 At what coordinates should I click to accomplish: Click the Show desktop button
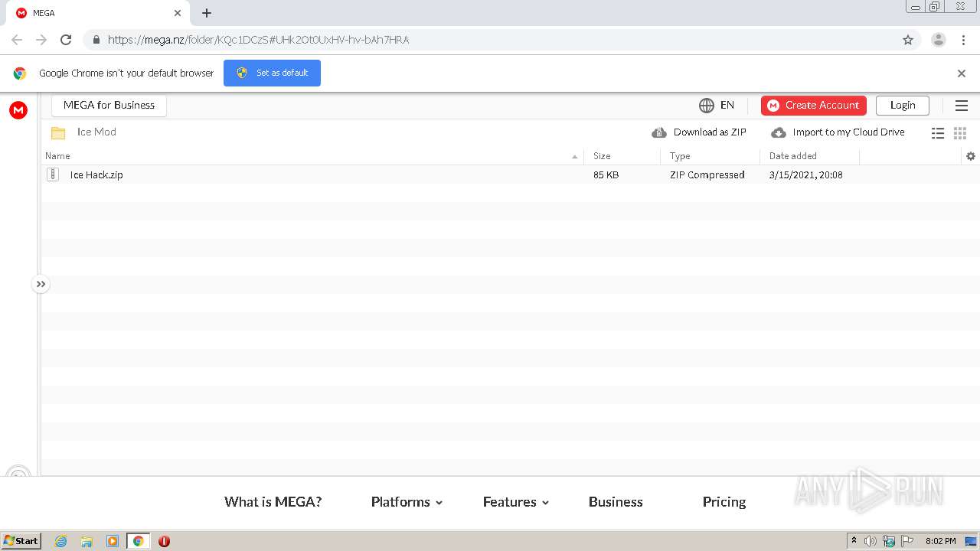[x=971, y=541]
